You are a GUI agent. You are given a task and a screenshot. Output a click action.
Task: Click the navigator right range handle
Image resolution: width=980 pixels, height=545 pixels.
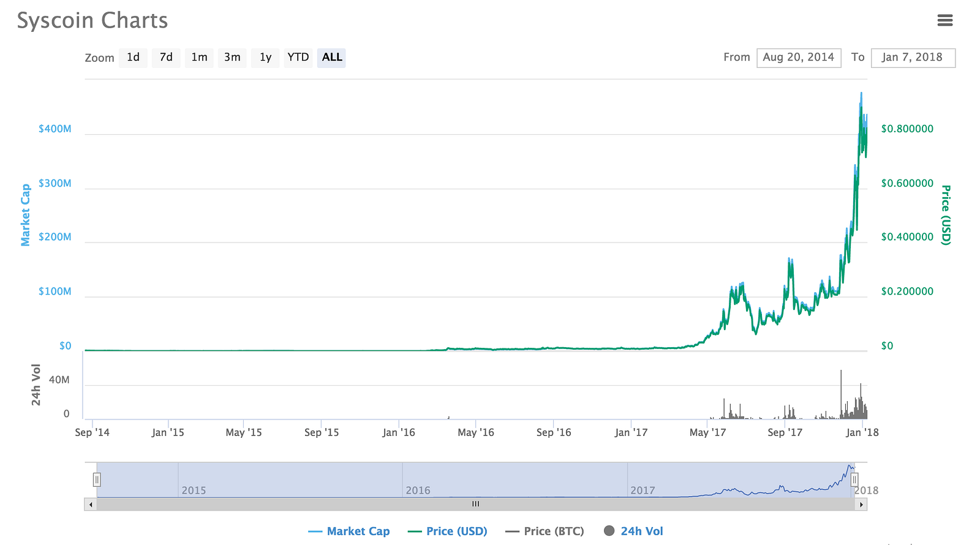pos(854,479)
